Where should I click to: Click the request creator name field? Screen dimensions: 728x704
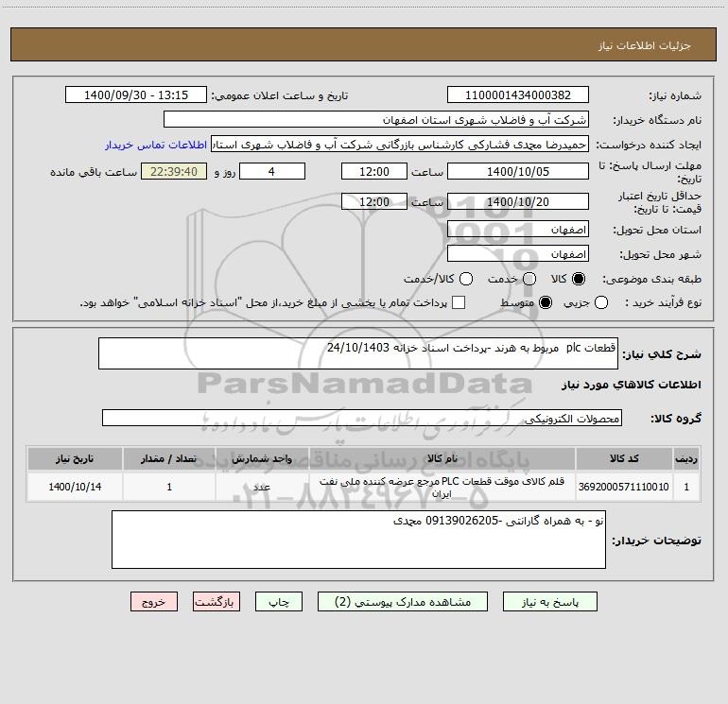pyautogui.click(x=400, y=145)
